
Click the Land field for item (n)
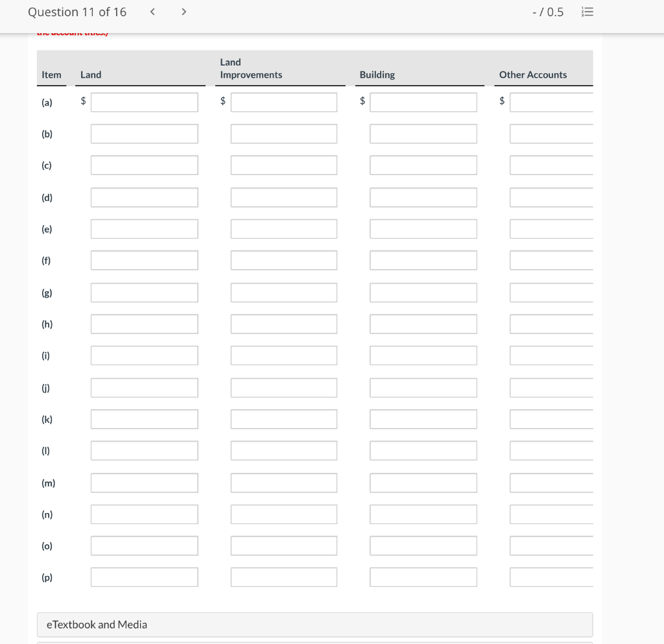[x=145, y=514]
